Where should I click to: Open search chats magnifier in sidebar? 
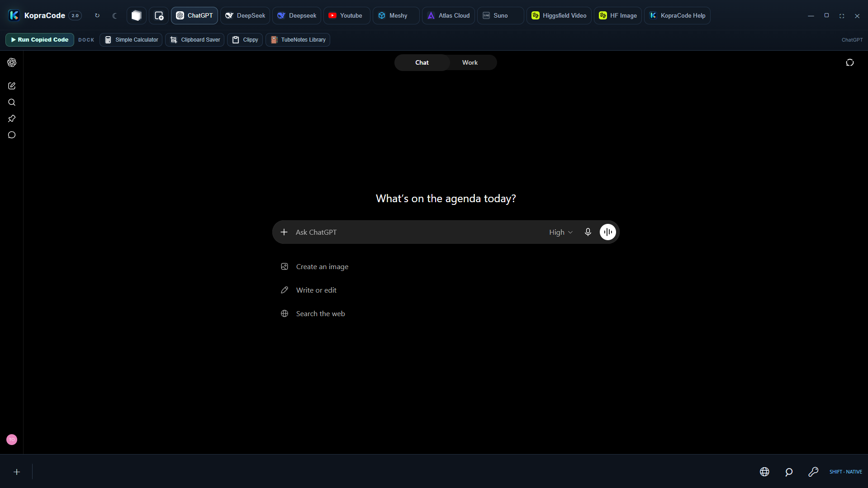(x=12, y=102)
